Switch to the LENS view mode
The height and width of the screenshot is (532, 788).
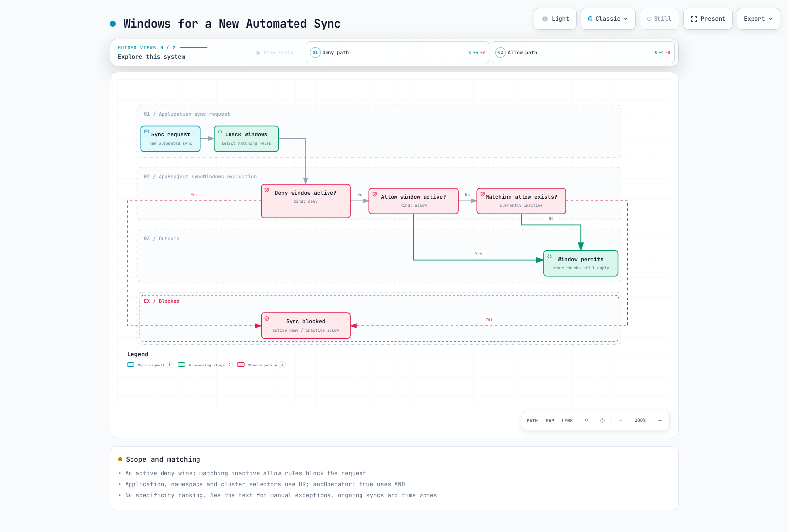coord(567,421)
